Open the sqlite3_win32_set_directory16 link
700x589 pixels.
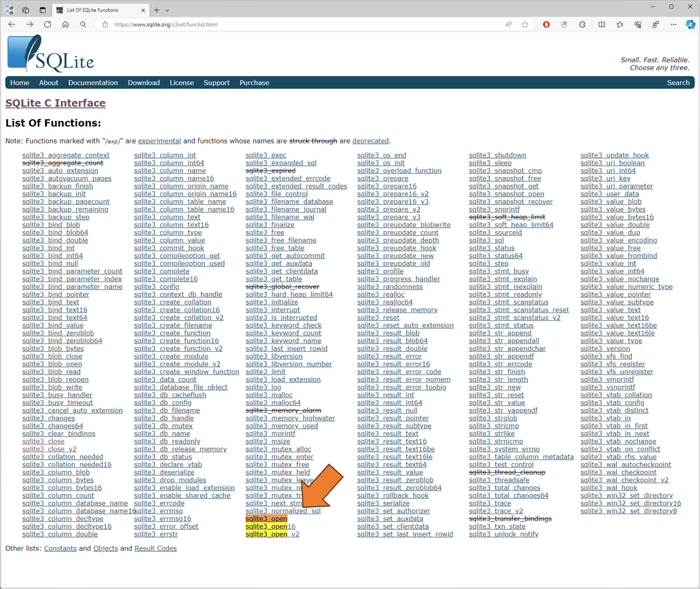(x=631, y=504)
